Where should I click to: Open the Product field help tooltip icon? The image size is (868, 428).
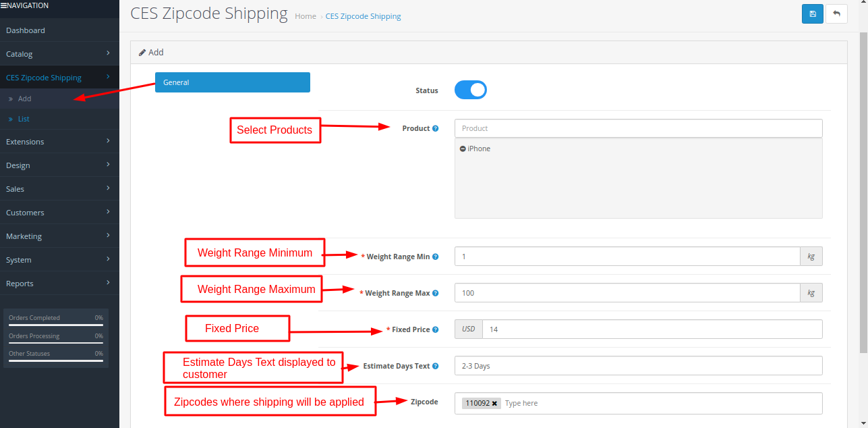[435, 128]
